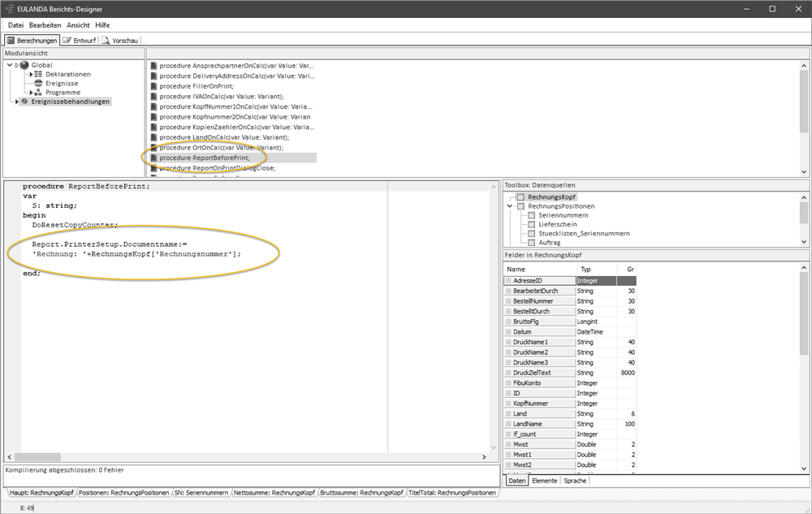This screenshot has height=514, width=812.
Task: Open the SN: Seriennummern tab
Action: coord(201,493)
